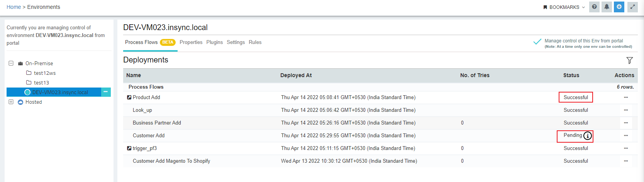Click the help question mark icon
The height and width of the screenshot is (182, 644).
click(x=594, y=7)
